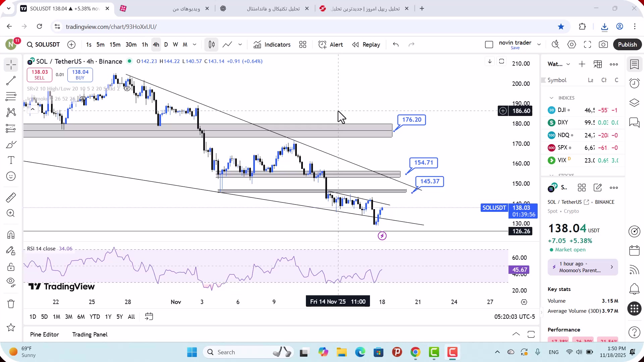Enter fullscreen mode
This screenshot has width=644, height=362.
(587, 45)
